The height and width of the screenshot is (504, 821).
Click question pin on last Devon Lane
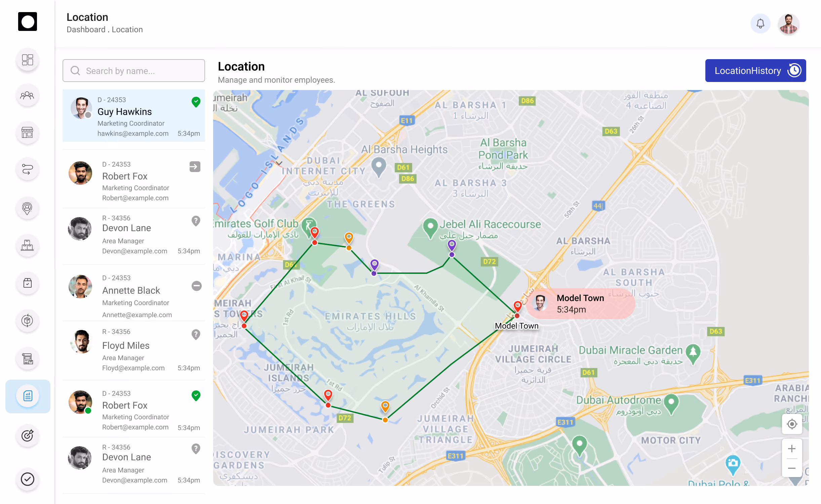[x=196, y=449]
